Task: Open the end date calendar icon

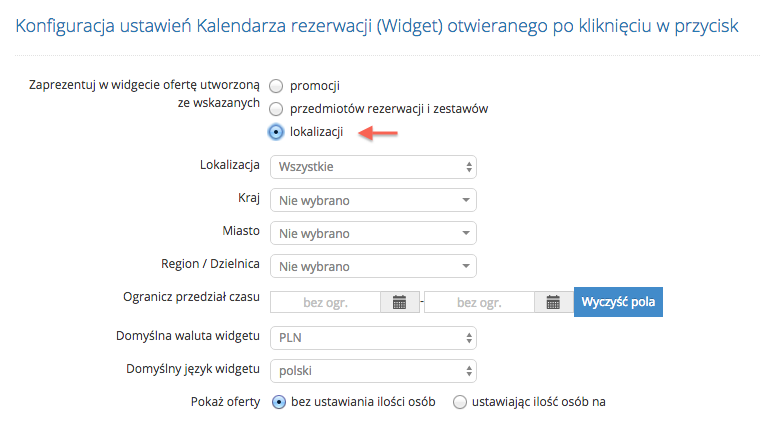Action: click(x=553, y=302)
